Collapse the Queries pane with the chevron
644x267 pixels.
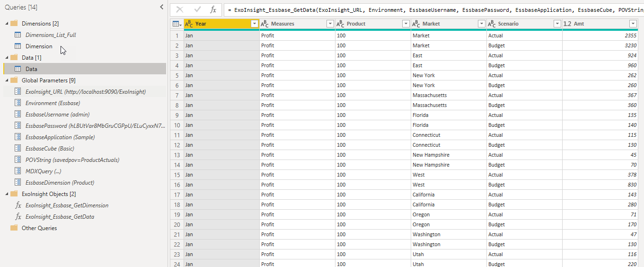pos(161,7)
